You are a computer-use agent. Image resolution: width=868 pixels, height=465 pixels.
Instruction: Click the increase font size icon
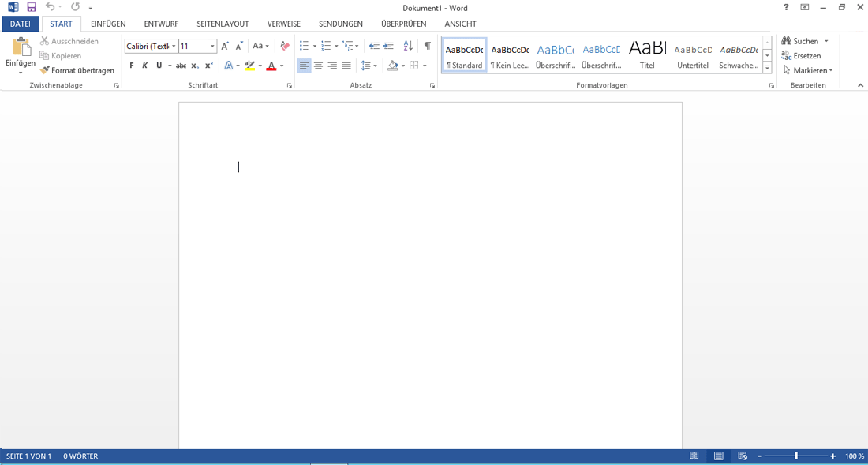point(226,46)
